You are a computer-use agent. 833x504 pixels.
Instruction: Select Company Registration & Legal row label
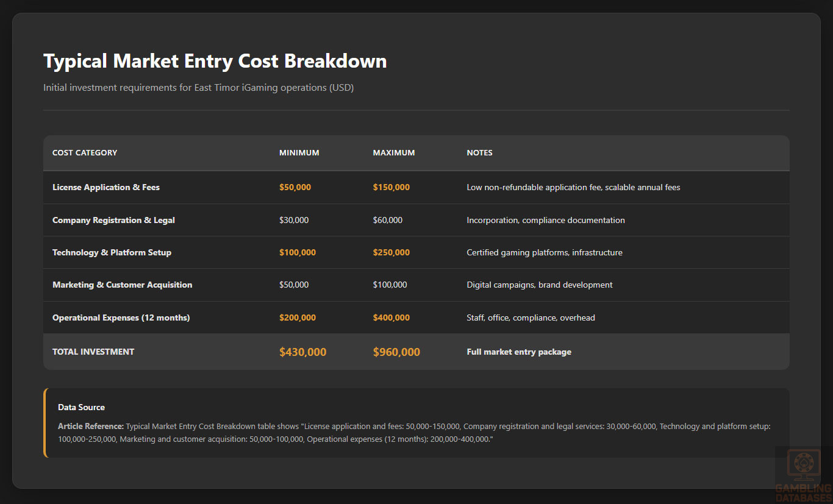tap(113, 220)
